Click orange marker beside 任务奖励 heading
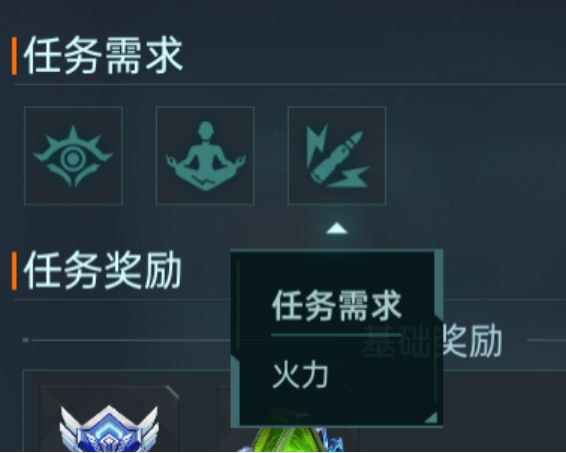The width and height of the screenshot is (566, 453). [x=14, y=271]
